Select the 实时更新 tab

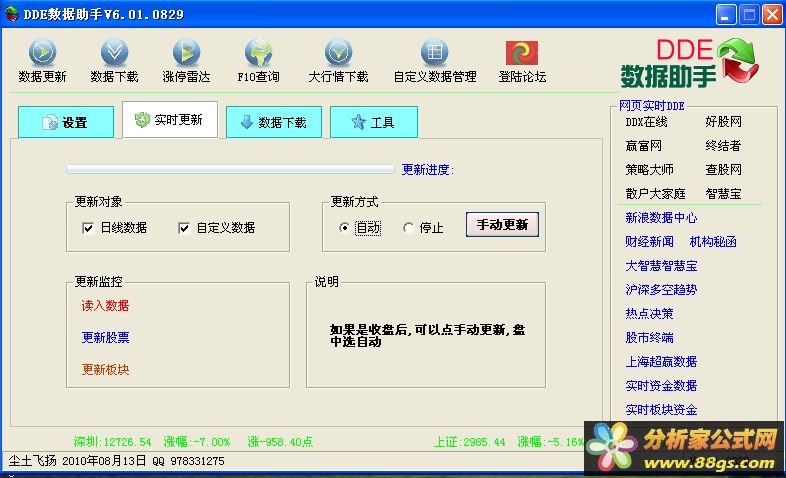[x=170, y=119]
